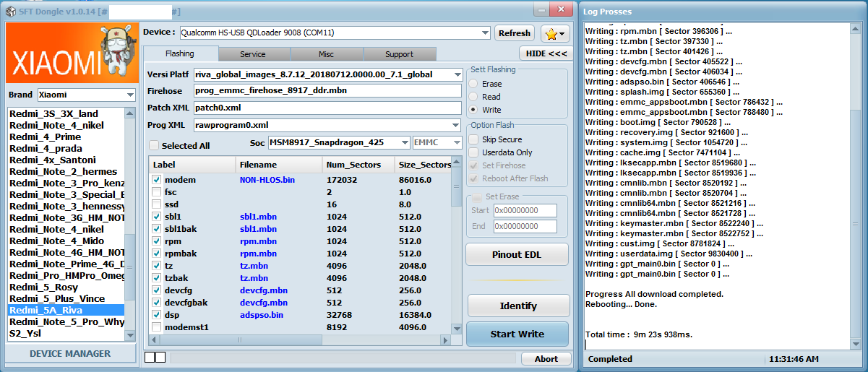This screenshot has height=372, width=868.
Task: Select Redmi_Note_4_Mido in device list
Action: (66, 241)
